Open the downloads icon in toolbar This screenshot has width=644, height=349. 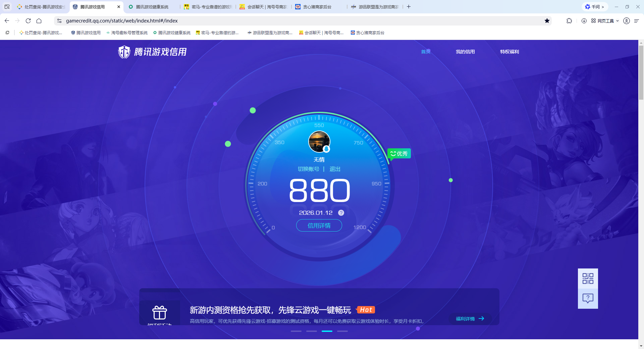pos(584,21)
